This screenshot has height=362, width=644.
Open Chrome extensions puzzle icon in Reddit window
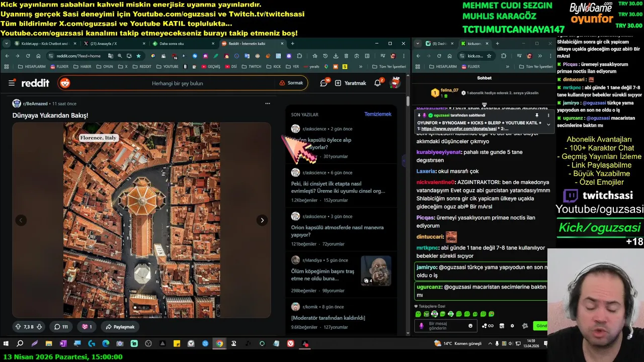(x=299, y=56)
